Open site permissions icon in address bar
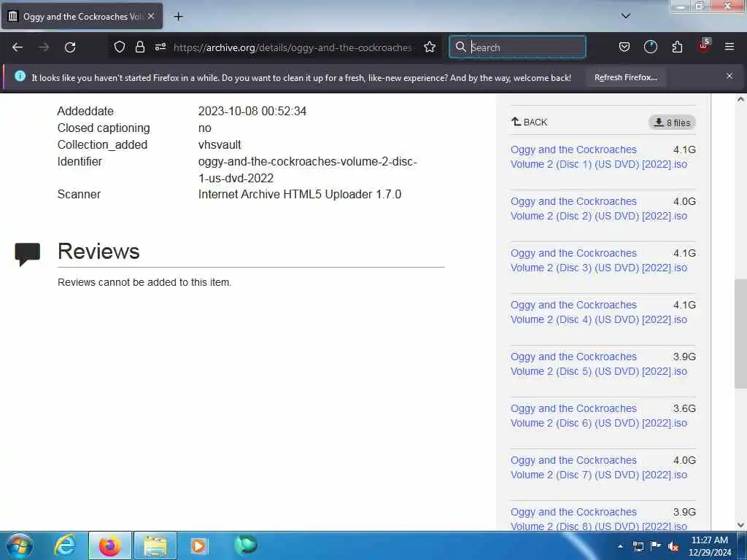 (x=160, y=47)
